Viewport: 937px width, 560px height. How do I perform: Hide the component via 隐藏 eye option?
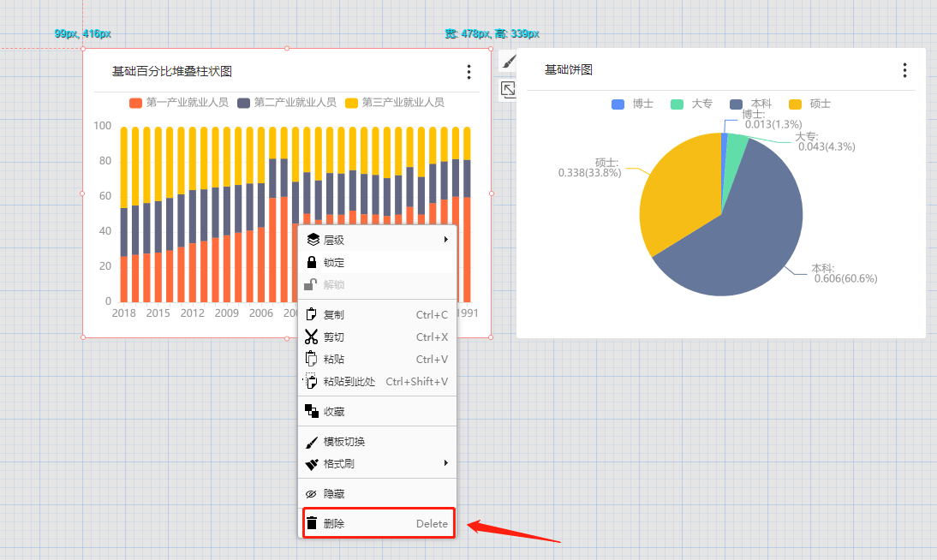click(333, 494)
